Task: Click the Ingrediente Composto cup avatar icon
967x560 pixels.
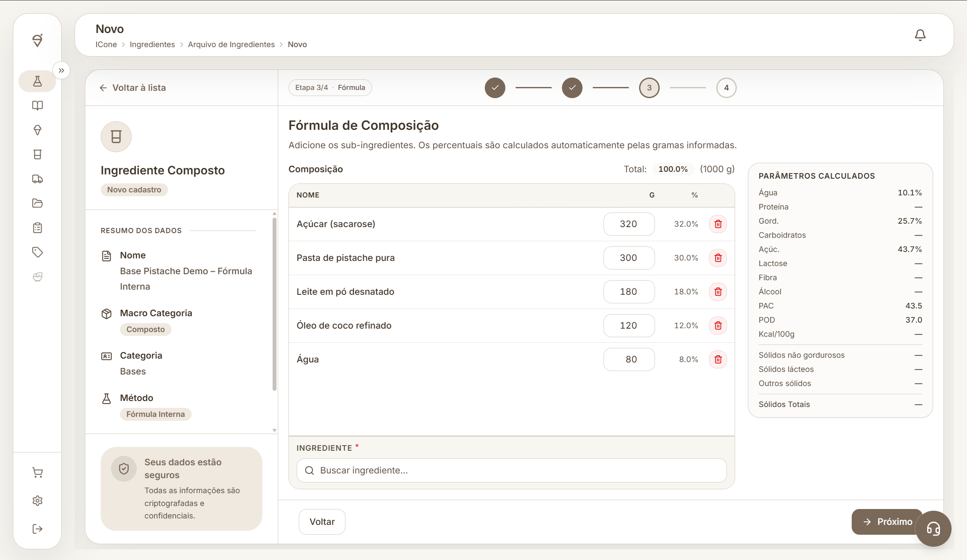Action: pos(116,137)
